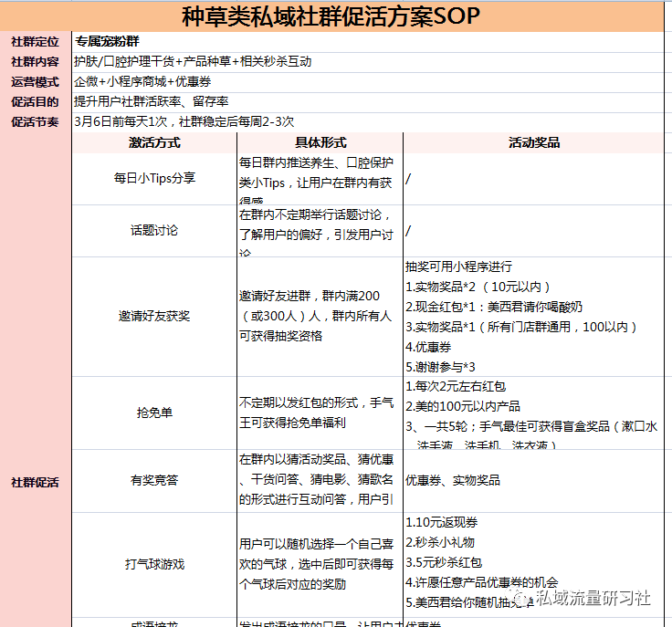Select the '每日小Tips分享' cell
The height and width of the screenshot is (627, 672).
click(x=154, y=179)
